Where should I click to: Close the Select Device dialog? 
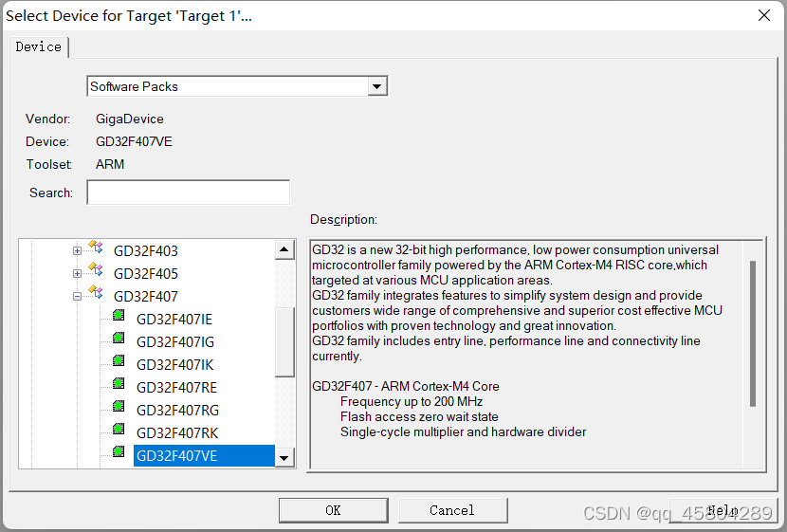[764, 15]
